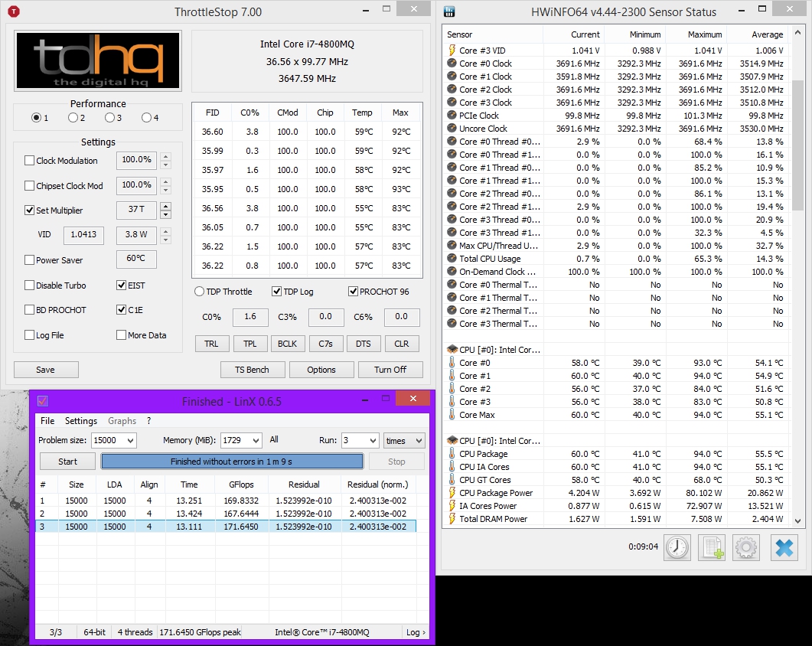Viewport: 812px width, 646px height.
Task: Open ThrottleStop Options
Action: (321, 370)
